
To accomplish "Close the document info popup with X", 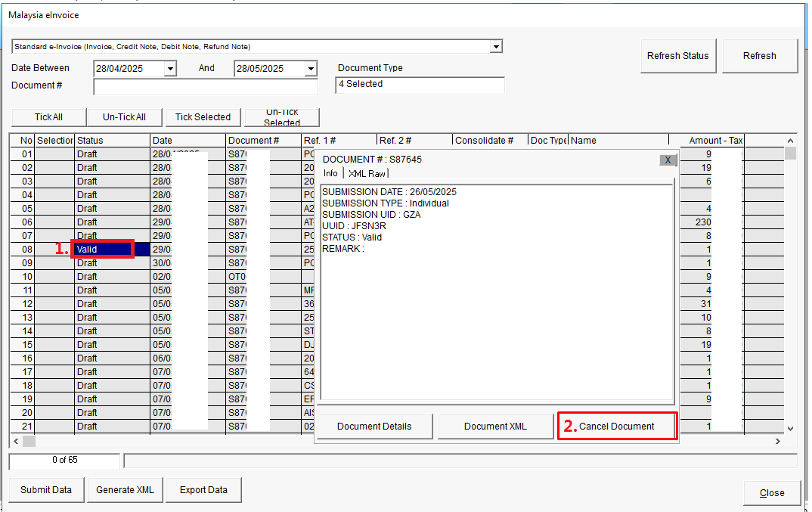I will [668, 160].
